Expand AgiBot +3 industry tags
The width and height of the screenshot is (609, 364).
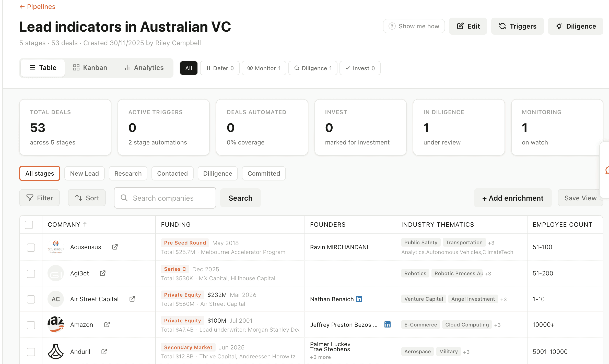tap(488, 274)
